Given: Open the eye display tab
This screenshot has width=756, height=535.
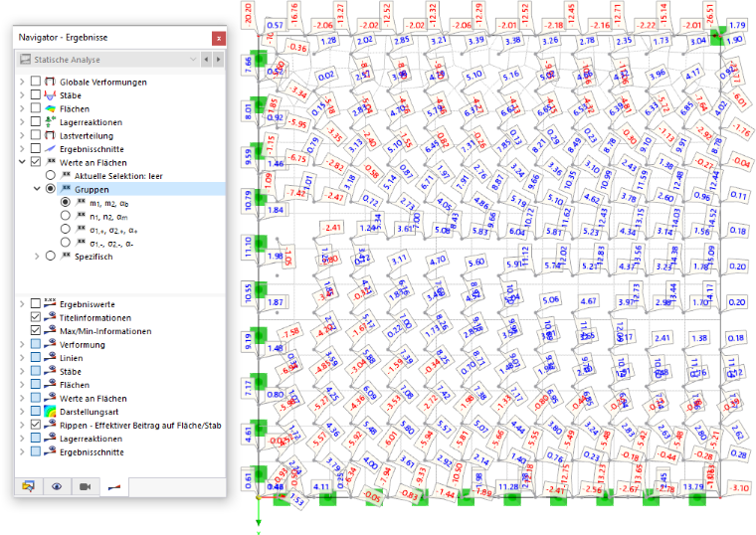Looking at the screenshot, I should coord(57,486).
